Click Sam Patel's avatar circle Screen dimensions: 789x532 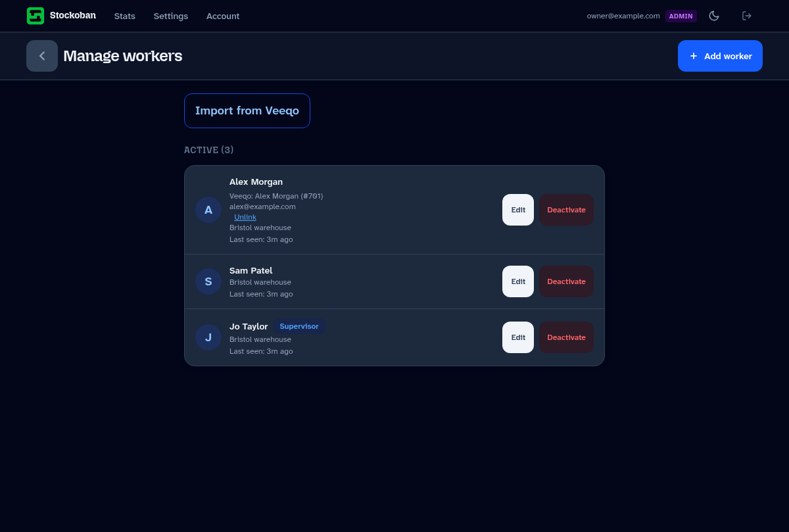click(x=208, y=281)
